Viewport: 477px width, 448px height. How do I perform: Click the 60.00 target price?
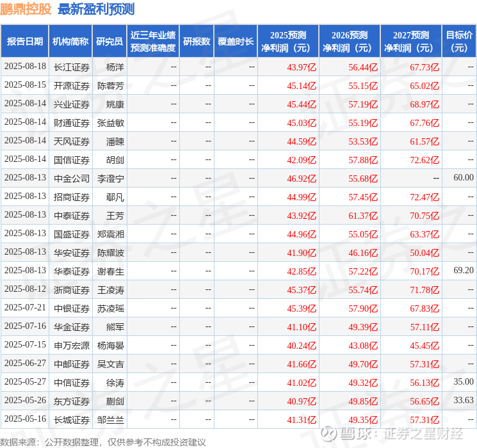(464, 177)
